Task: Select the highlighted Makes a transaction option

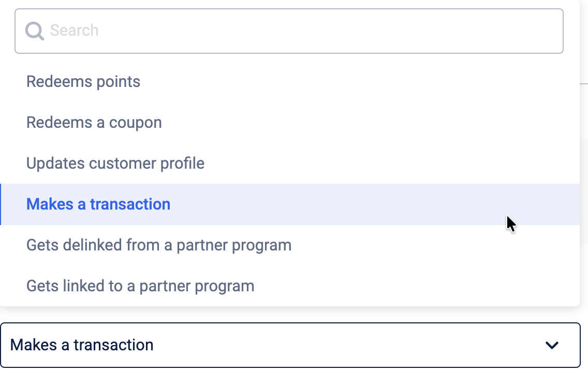Action: coord(98,204)
